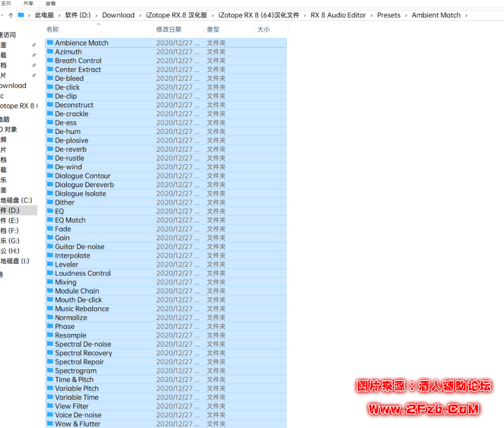Expand chevron after RX 8 Audio Editor breadcrumb
Screen dimensions: 504x428
click(x=372, y=15)
